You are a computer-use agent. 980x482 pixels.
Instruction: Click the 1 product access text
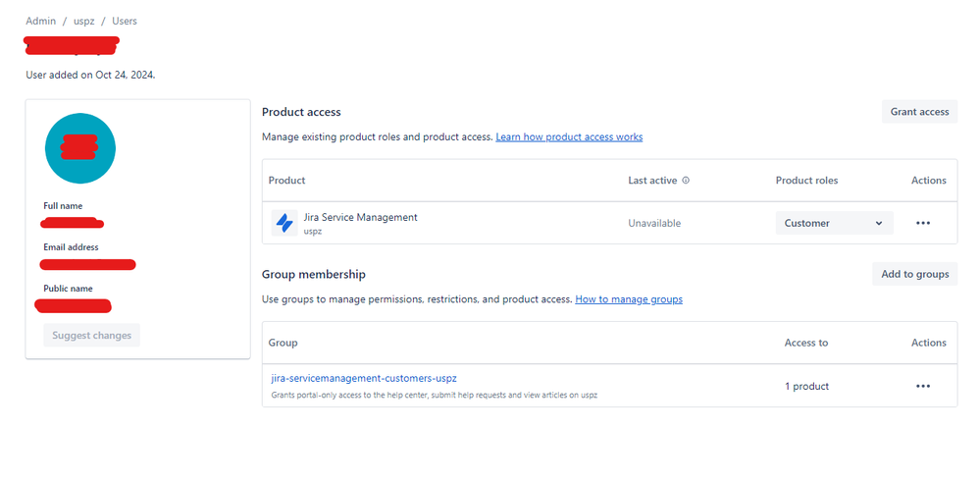point(806,386)
